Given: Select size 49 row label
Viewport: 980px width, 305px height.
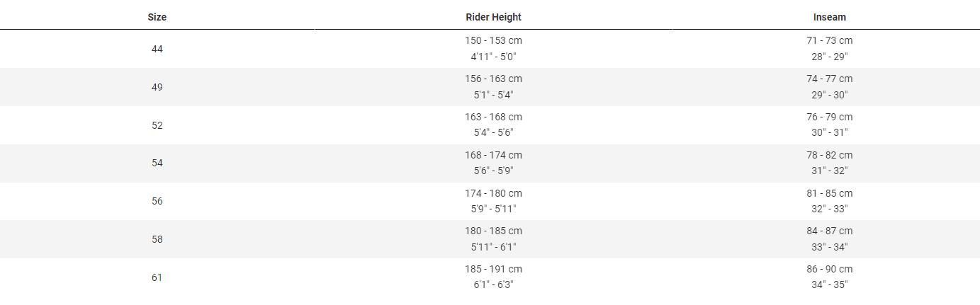Looking at the screenshot, I should (157, 87).
